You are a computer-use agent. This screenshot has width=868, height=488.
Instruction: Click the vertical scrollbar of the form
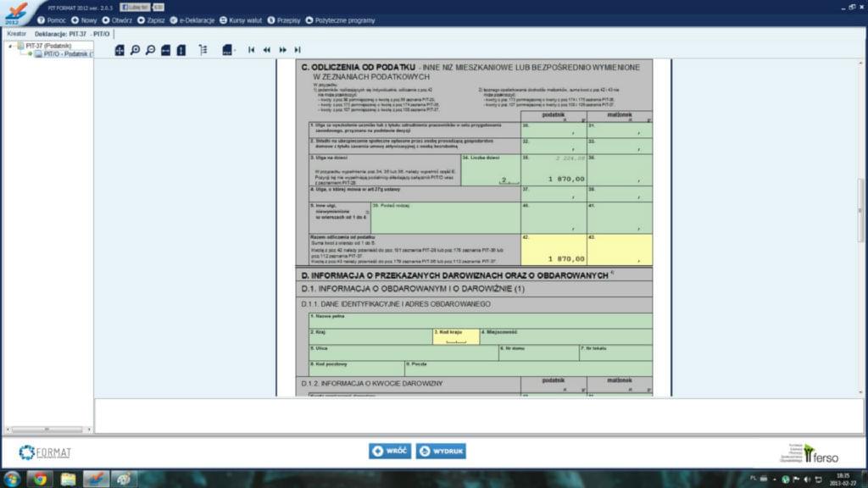pos(862,203)
